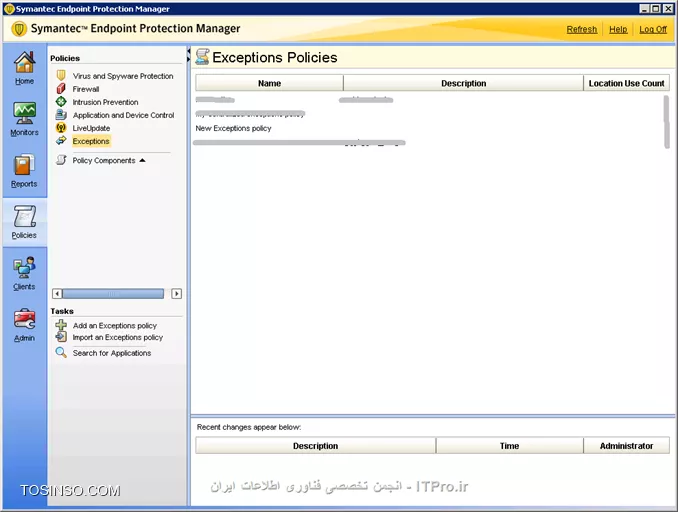The image size is (678, 512).
Task: Select the highlighted Exceptions policy type
Action: (x=91, y=141)
